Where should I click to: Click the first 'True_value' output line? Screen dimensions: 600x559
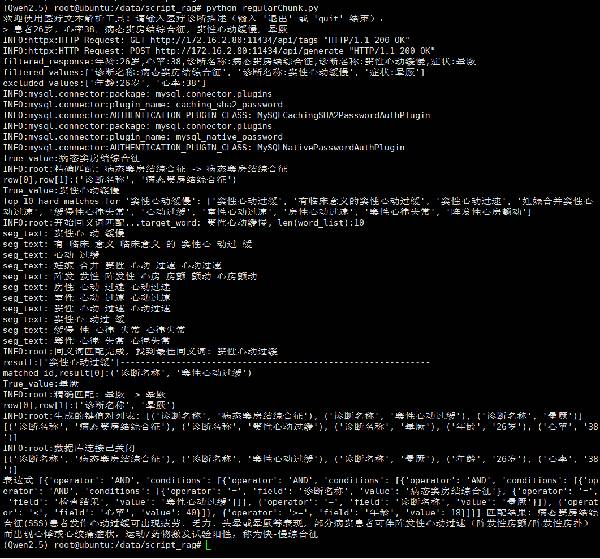coord(71,158)
